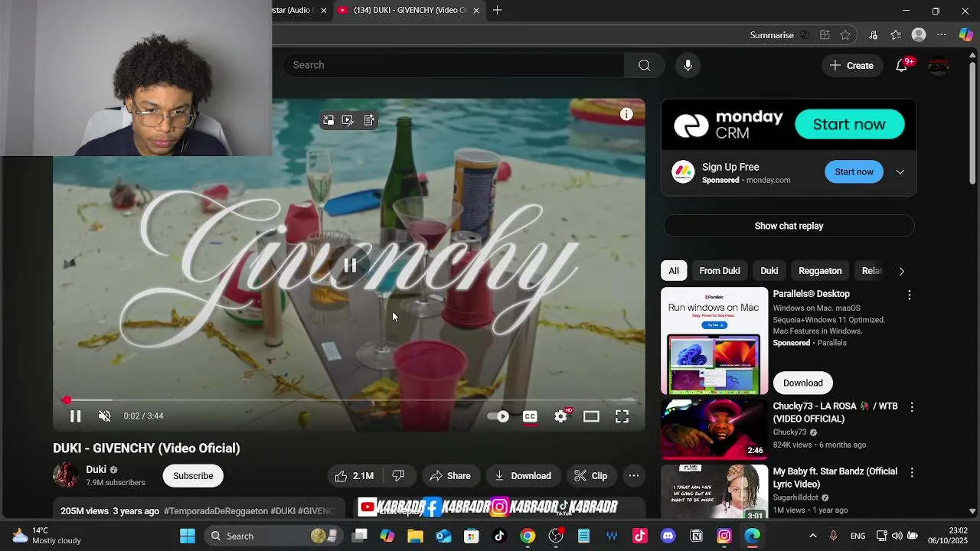980x551 pixels.
Task: Focus the YouTube search field
Action: click(x=453, y=65)
